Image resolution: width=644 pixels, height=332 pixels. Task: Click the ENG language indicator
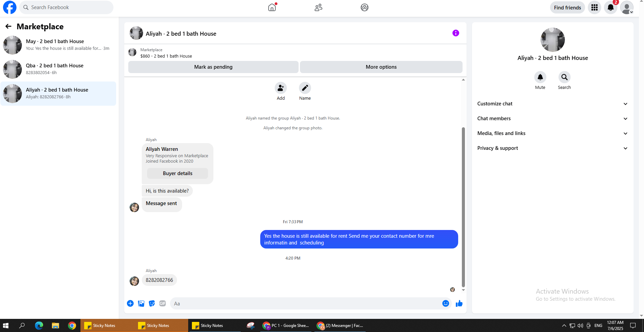[598, 326]
